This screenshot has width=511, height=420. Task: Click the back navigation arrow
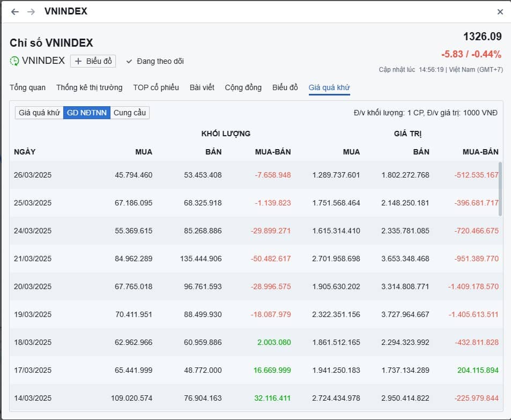[x=14, y=11]
